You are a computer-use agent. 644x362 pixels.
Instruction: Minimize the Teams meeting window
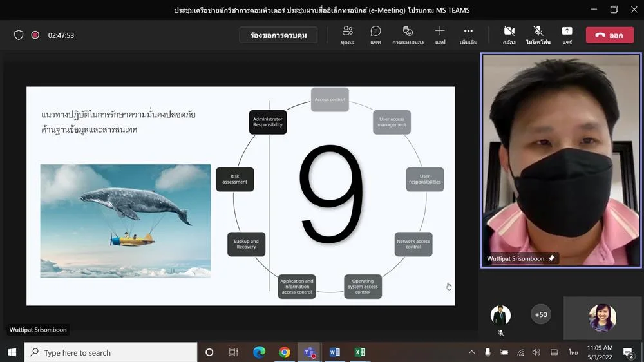[x=594, y=10]
